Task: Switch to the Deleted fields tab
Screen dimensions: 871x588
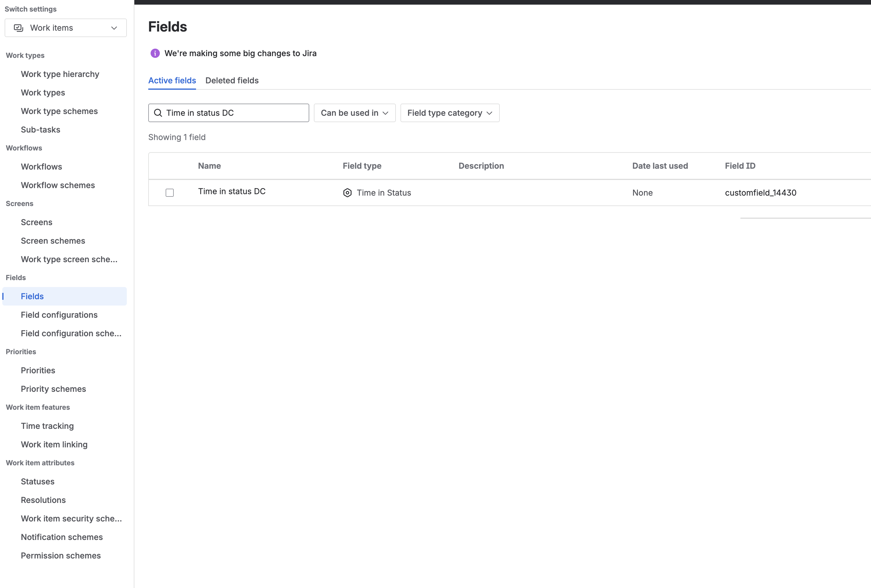Action: point(232,80)
